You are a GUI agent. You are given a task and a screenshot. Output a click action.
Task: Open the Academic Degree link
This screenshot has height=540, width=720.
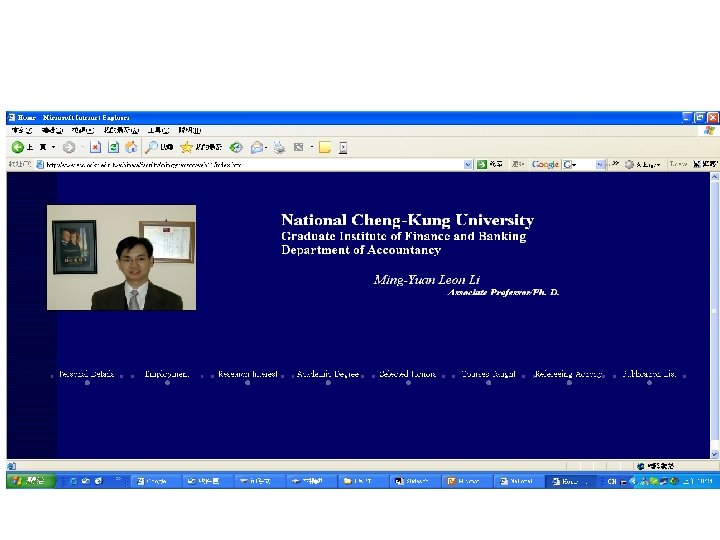tap(328, 374)
